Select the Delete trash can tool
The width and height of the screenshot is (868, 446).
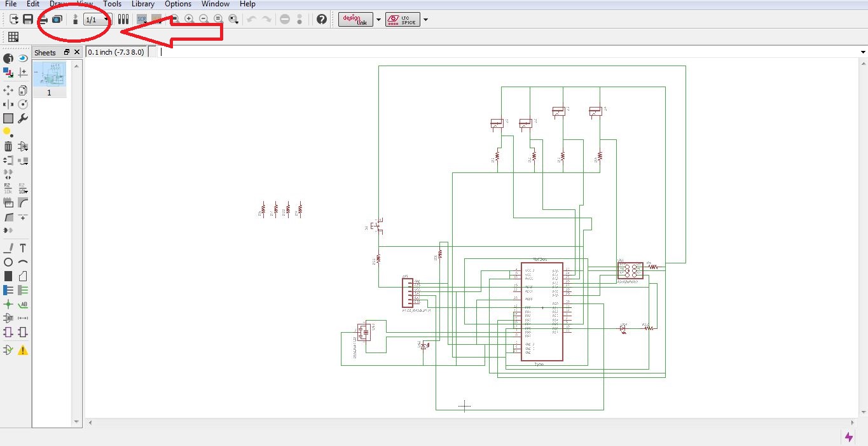coord(8,146)
